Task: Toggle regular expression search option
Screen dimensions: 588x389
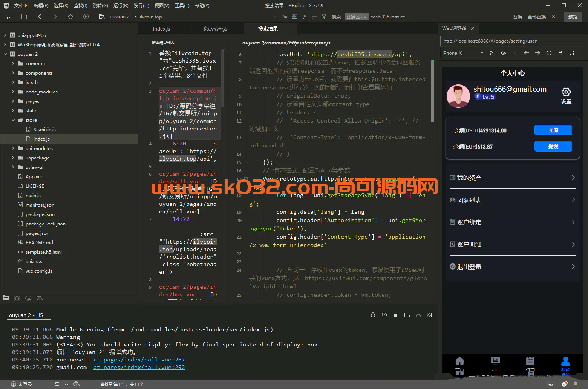Action: pyautogui.click(x=304, y=17)
